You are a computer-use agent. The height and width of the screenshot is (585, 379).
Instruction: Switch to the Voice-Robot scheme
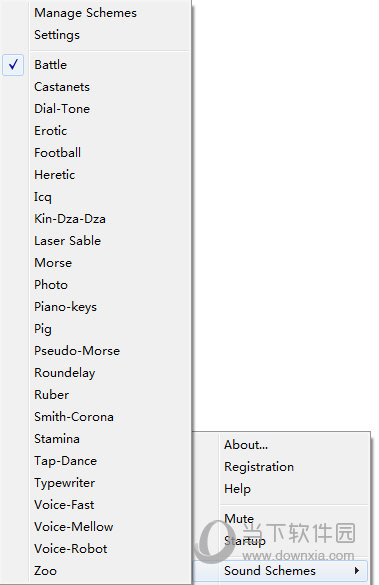tap(71, 548)
